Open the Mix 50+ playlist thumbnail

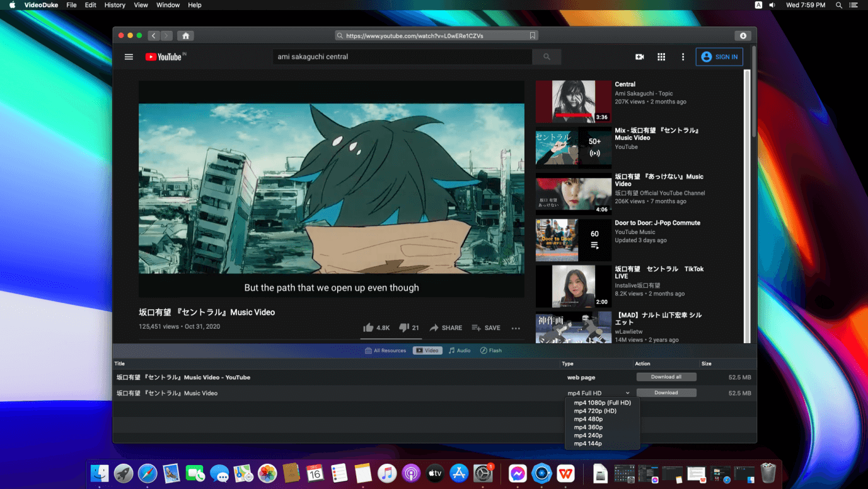click(x=574, y=148)
